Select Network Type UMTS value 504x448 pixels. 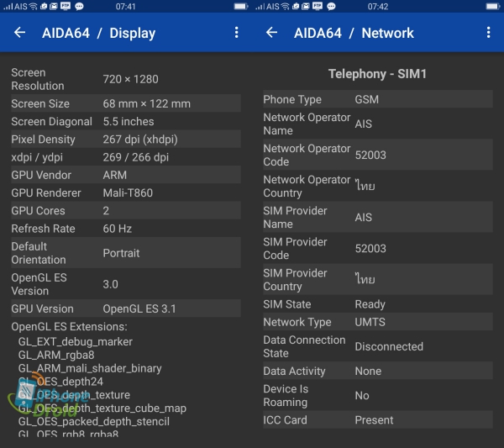coord(370,322)
